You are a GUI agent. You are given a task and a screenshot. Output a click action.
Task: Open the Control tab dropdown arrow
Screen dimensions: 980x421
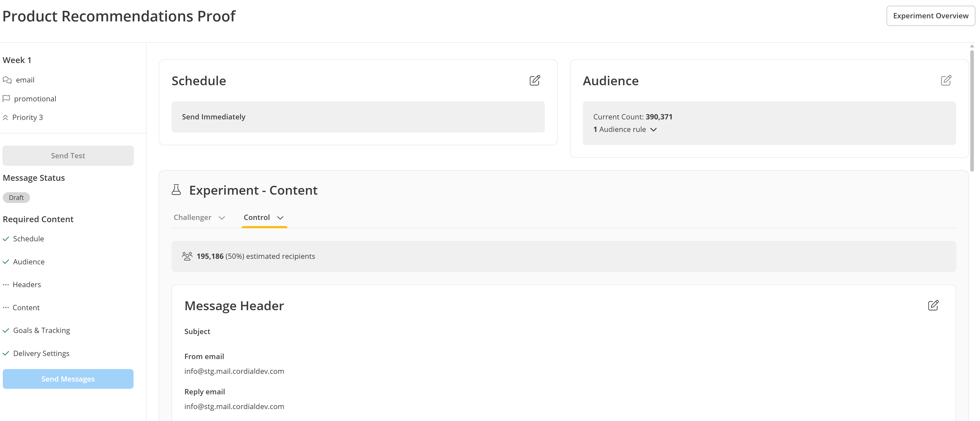(x=280, y=218)
